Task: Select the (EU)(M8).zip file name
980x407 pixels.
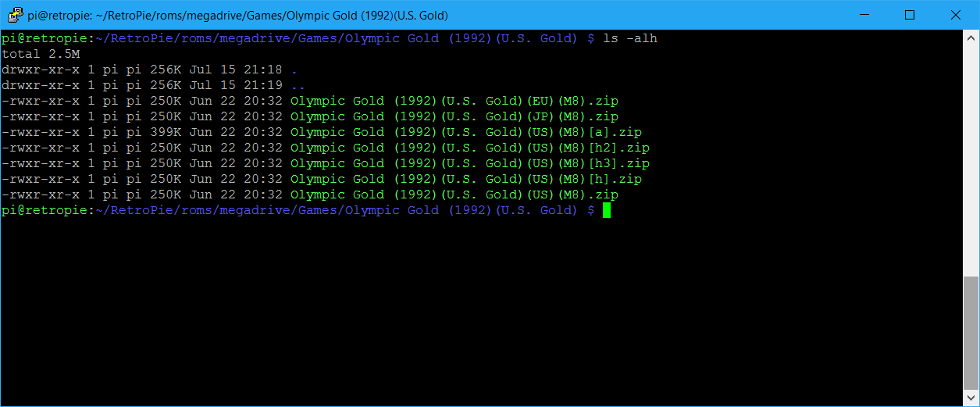Action: [x=454, y=101]
